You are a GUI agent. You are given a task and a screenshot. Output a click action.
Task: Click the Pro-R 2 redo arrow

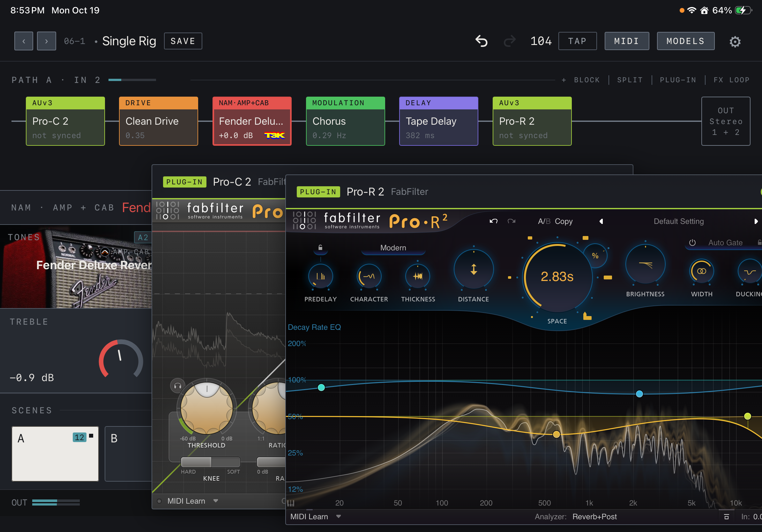[x=512, y=221]
